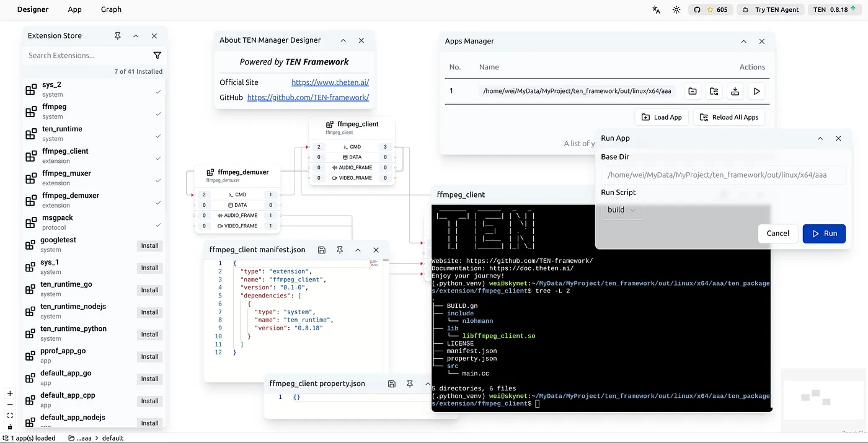868x443 pixels.
Task: Click the play icon in app Actions
Action: coord(756,91)
